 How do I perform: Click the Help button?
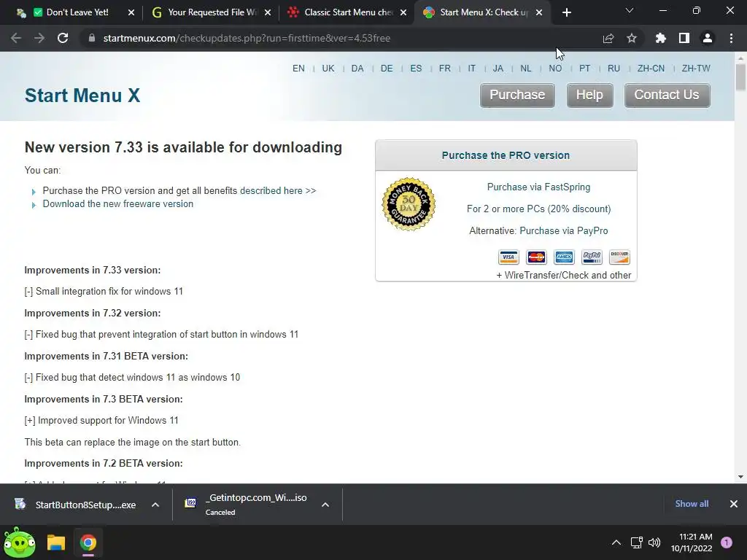[589, 96]
